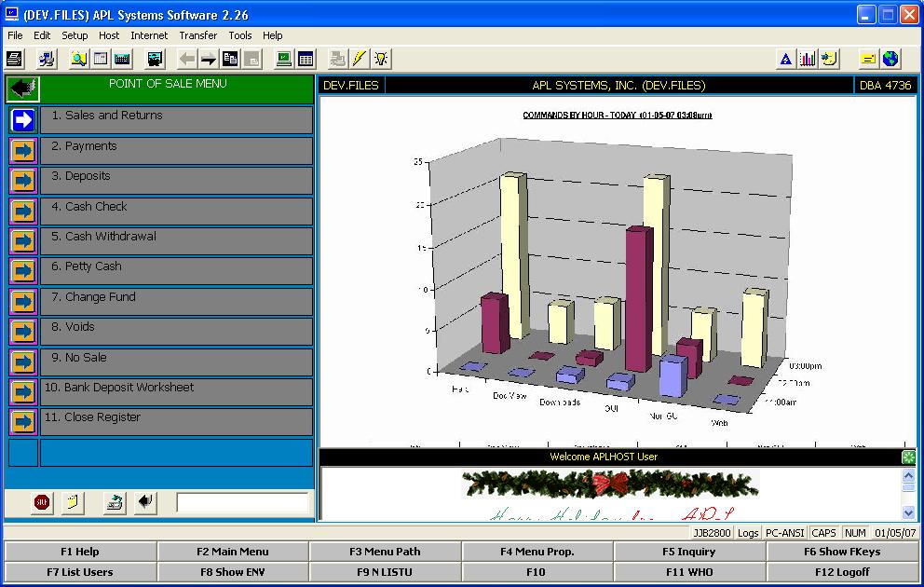Open the File menu
Viewport: 924px width, 587px height.
(15, 35)
